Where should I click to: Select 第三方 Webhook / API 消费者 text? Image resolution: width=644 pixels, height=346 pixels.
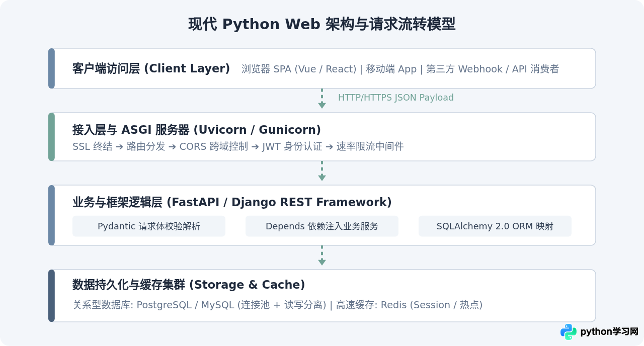(493, 69)
